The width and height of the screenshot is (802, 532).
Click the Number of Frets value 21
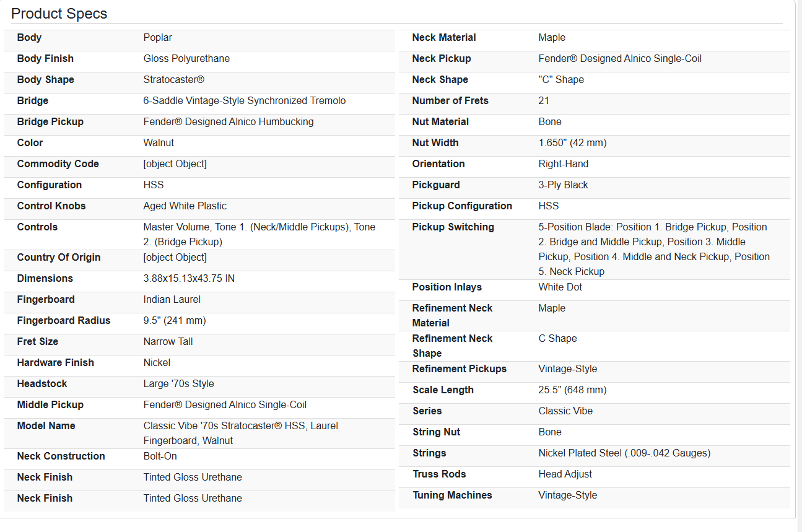click(x=544, y=101)
